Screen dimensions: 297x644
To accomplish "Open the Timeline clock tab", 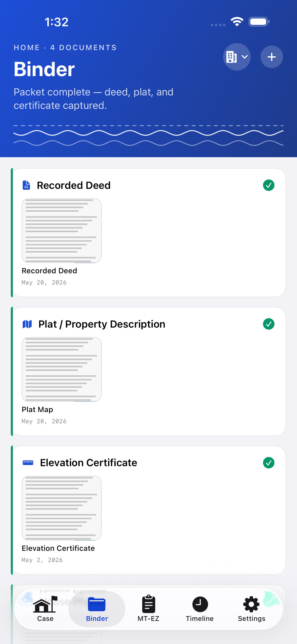I will click(x=200, y=609).
